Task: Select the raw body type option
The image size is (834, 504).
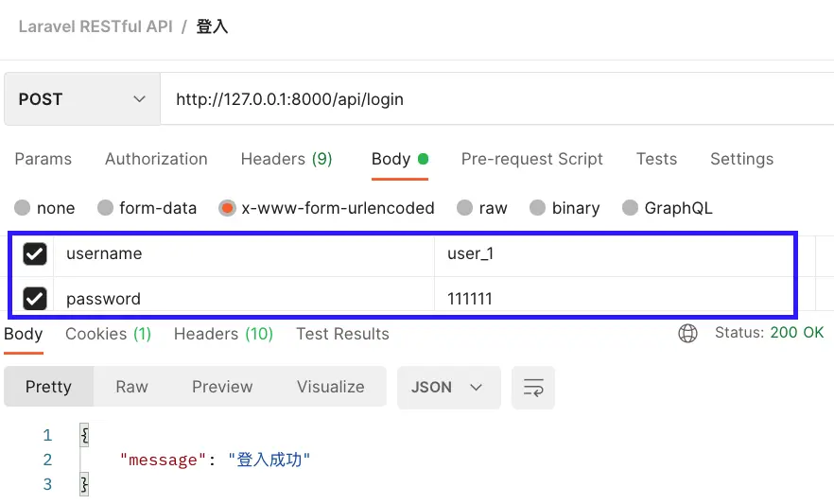Action: click(x=465, y=208)
